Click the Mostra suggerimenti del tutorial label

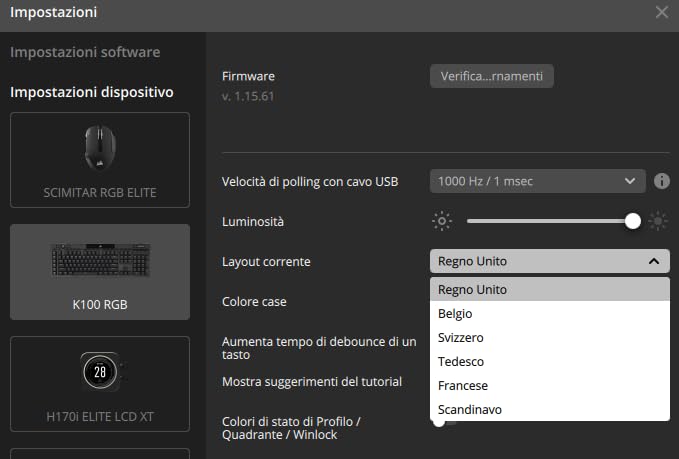click(312, 382)
